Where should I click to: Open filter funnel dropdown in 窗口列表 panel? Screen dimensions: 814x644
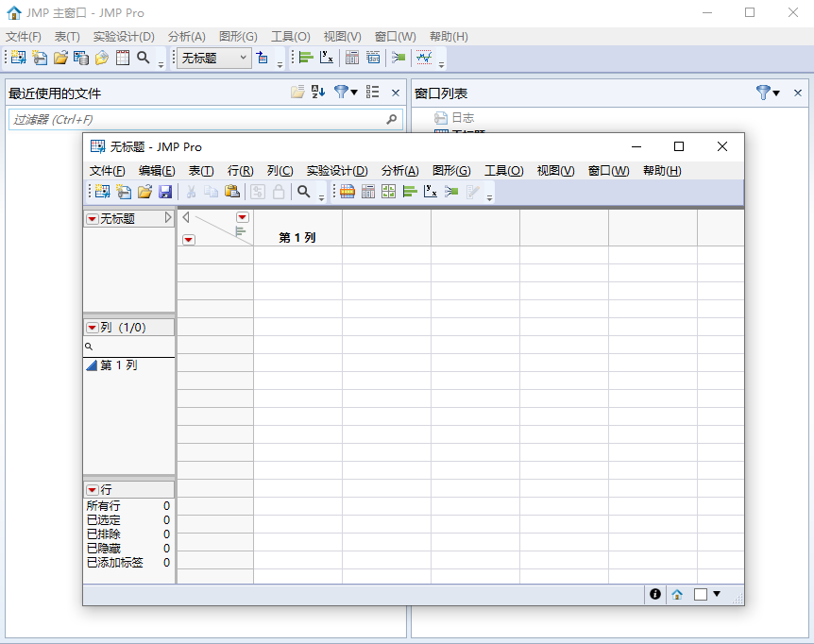[x=769, y=93]
